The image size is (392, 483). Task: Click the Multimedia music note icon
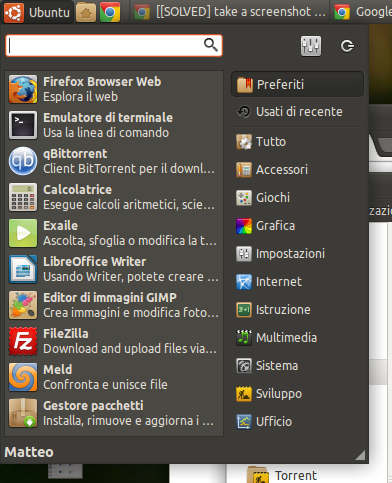[244, 338]
